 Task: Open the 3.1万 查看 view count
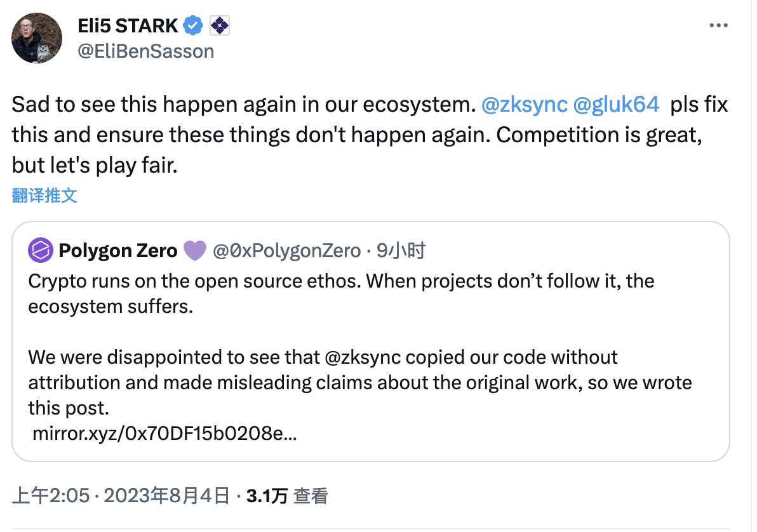[287, 496]
